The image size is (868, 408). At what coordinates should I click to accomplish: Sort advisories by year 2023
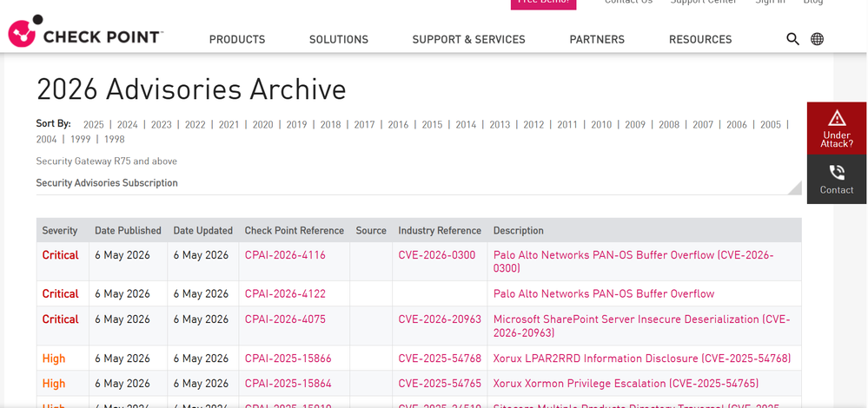pos(161,125)
